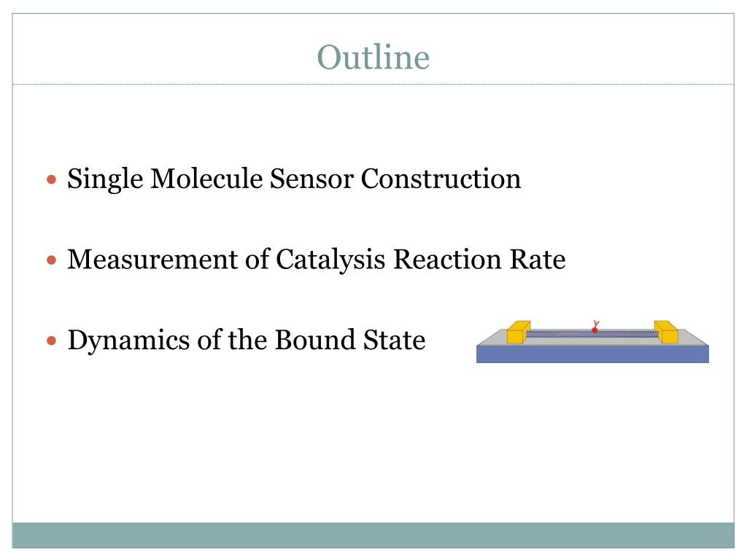Click the word Measurement in second bullet
This screenshot has height=560, width=747.
pos(152,260)
